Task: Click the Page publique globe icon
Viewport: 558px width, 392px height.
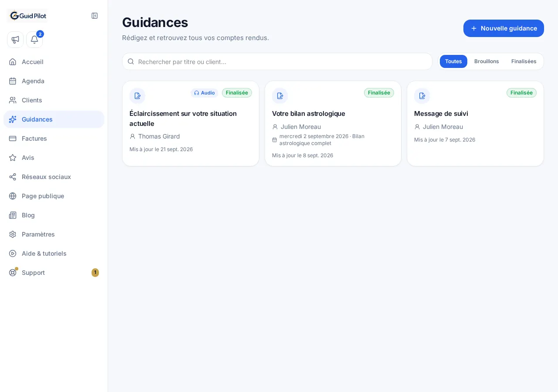Action: [x=13, y=196]
